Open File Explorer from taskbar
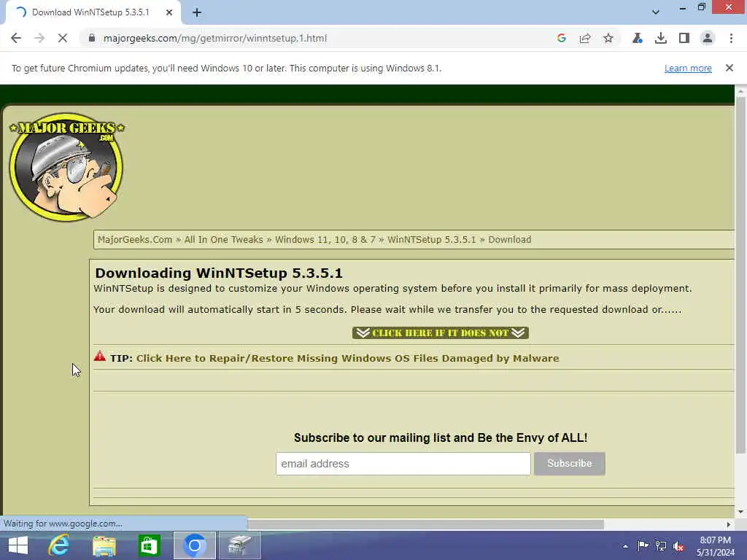The image size is (747, 560). tap(104, 545)
